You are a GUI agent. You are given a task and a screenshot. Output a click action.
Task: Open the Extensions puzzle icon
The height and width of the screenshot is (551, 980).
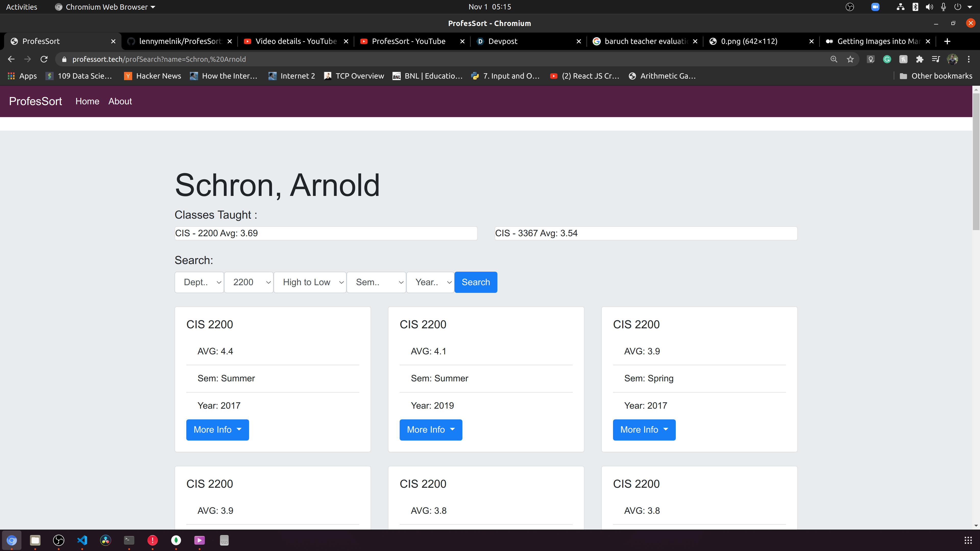point(920,59)
